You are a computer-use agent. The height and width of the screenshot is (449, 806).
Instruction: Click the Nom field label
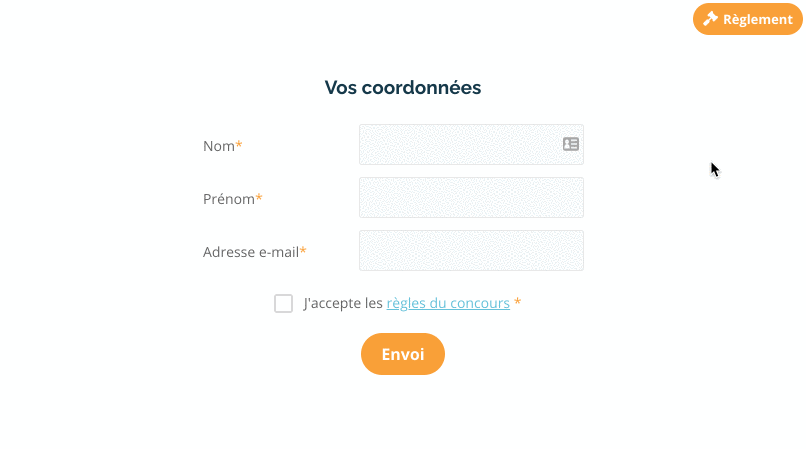point(219,146)
